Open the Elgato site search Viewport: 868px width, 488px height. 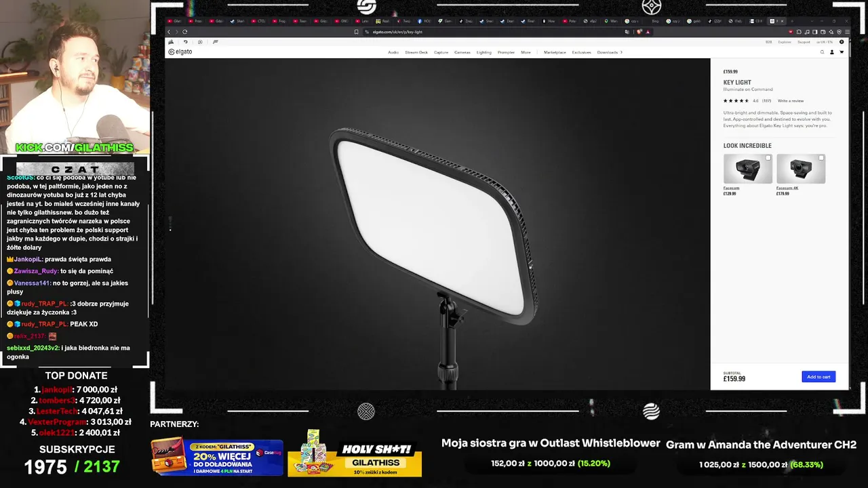[822, 52]
